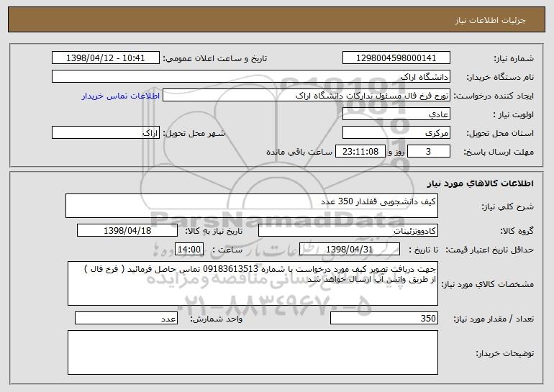Image resolution: width=554 pixels, height=392 pixels.
Task: Click the اولویت نیاز label
Action: click(x=514, y=115)
